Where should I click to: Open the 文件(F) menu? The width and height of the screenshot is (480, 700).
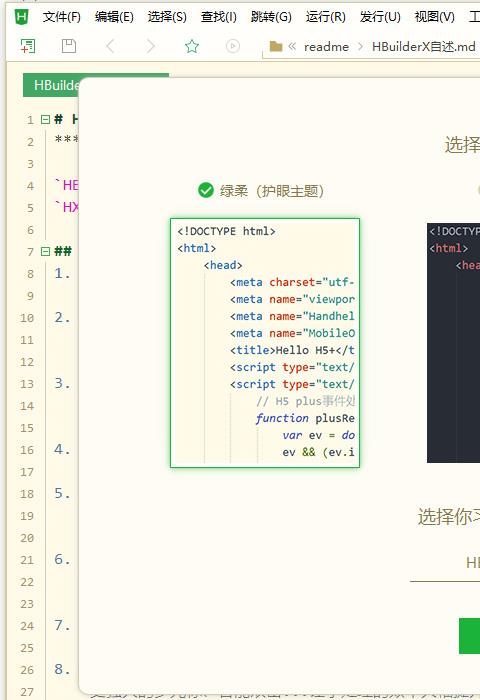click(62, 17)
